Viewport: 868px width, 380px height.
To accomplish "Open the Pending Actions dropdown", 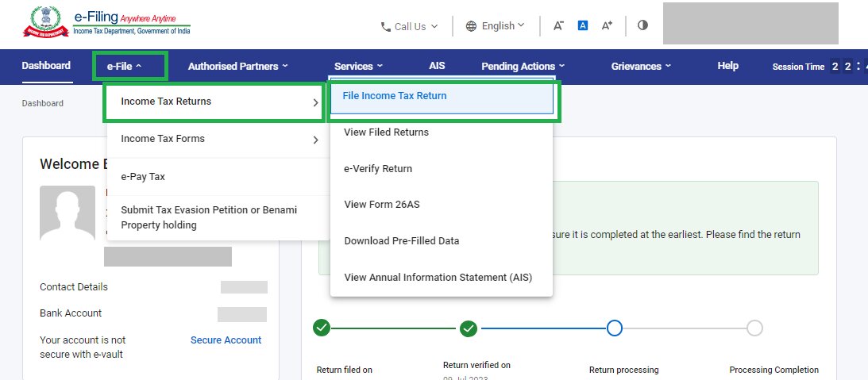I will tap(523, 67).
